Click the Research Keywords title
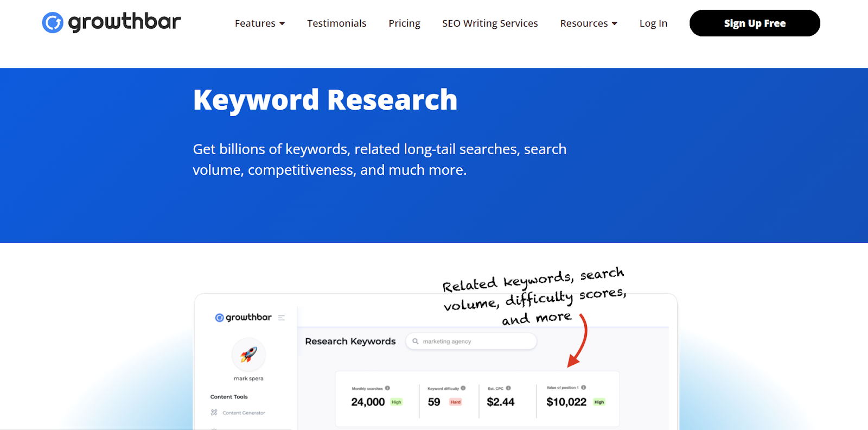The width and height of the screenshot is (868, 430). click(350, 342)
